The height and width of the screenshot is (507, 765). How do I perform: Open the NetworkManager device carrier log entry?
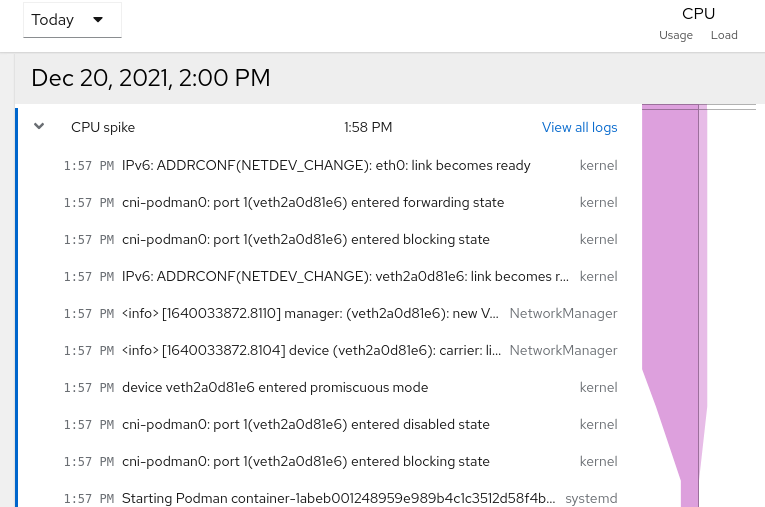(310, 350)
